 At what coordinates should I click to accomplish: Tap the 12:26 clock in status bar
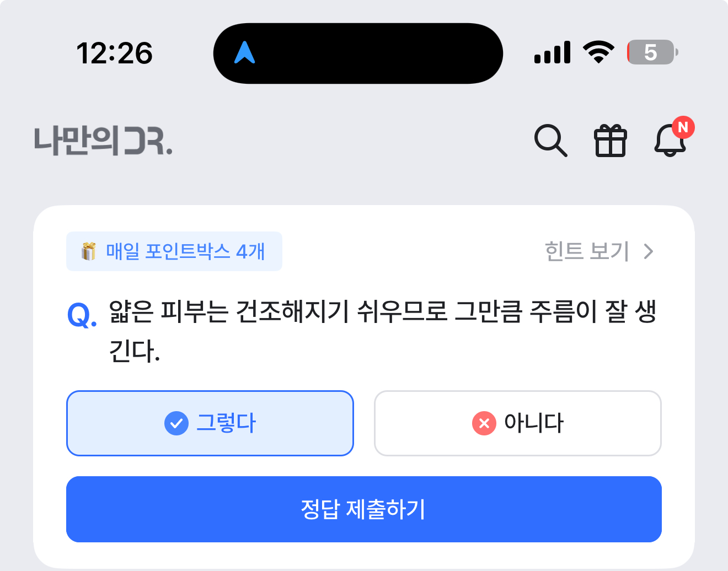pos(114,53)
